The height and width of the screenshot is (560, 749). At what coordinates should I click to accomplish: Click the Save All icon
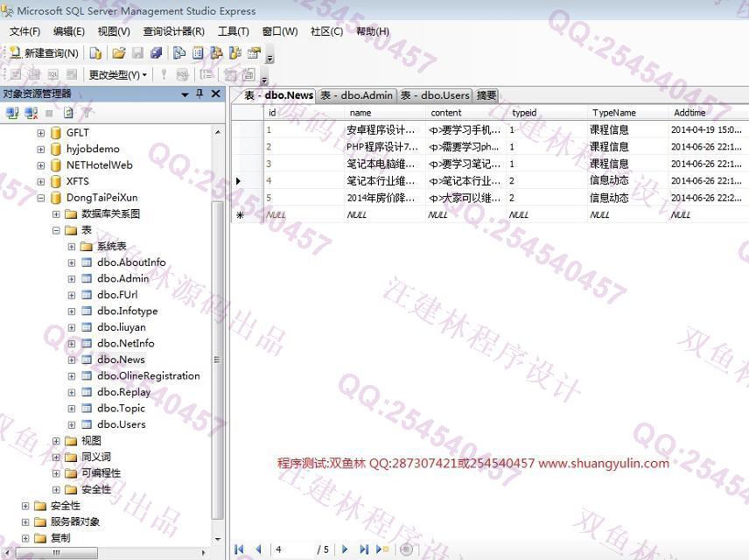tap(157, 53)
